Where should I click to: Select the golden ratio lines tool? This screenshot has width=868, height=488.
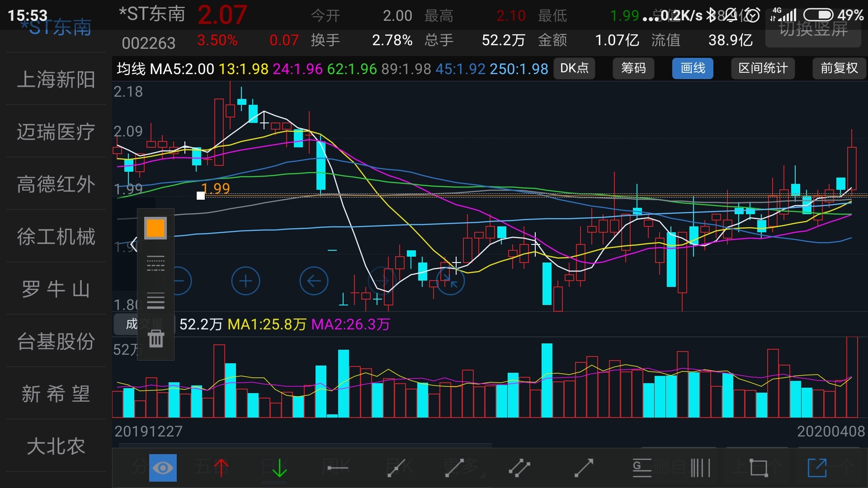tap(642, 468)
